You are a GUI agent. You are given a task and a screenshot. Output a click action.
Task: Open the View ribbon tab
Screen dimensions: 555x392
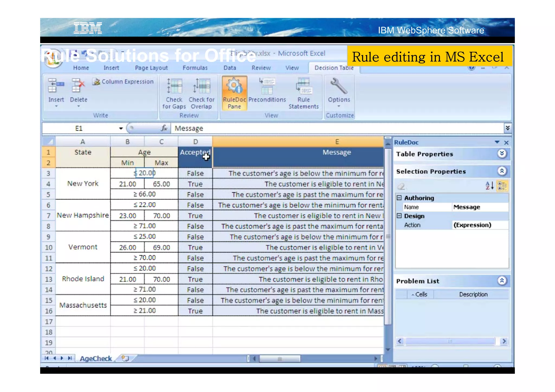(292, 68)
